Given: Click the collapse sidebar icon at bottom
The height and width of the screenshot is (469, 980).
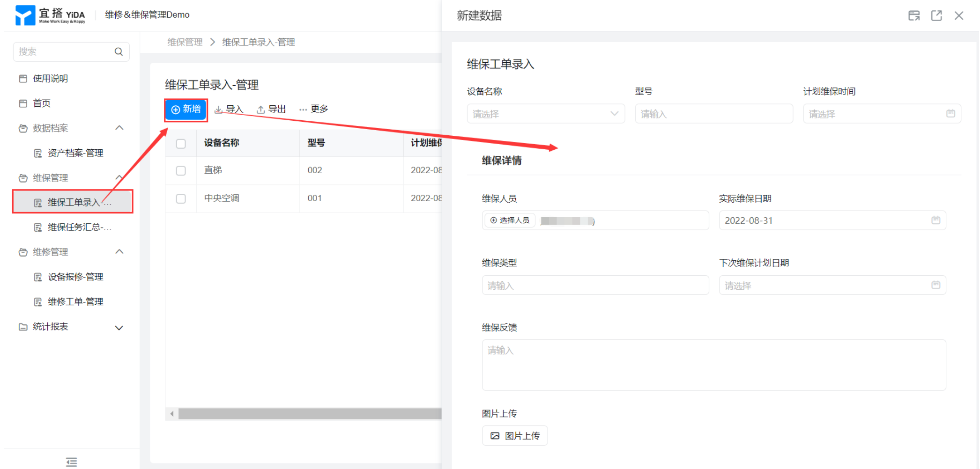Looking at the screenshot, I should [71, 462].
